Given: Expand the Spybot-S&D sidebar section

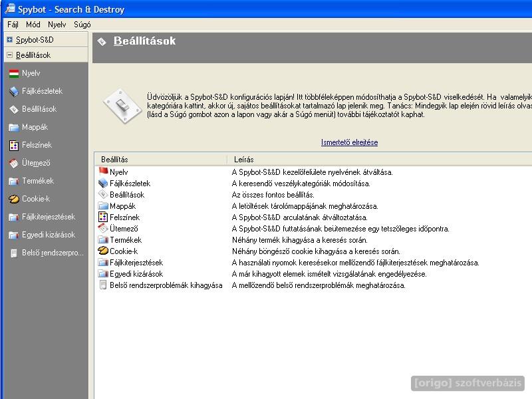Looking at the screenshot, I should (10, 40).
